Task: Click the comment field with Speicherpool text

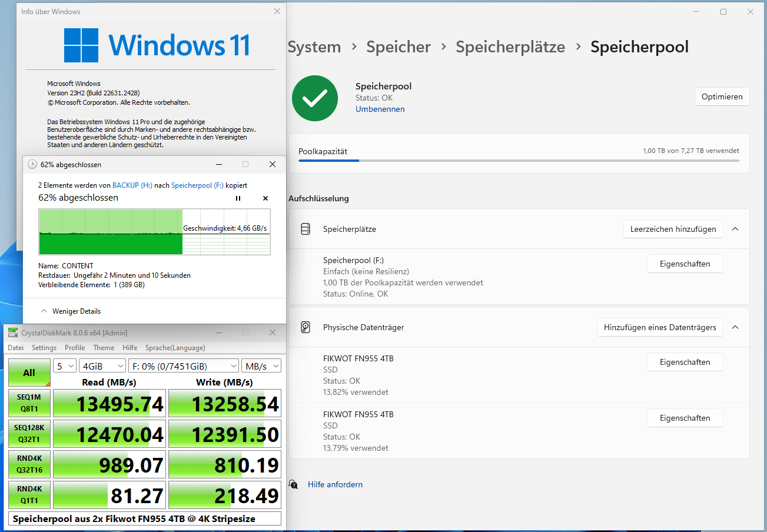Action: tap(144, 518)
